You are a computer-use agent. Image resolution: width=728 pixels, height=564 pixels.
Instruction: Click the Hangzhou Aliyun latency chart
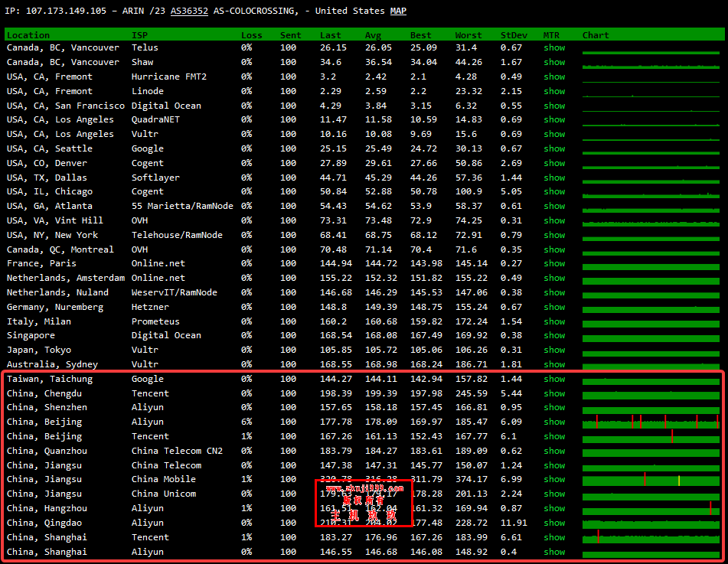[x=651, y=509]
